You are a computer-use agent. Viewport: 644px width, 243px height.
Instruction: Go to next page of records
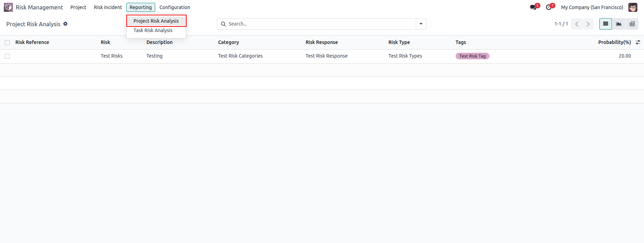[x=588, y=24]
